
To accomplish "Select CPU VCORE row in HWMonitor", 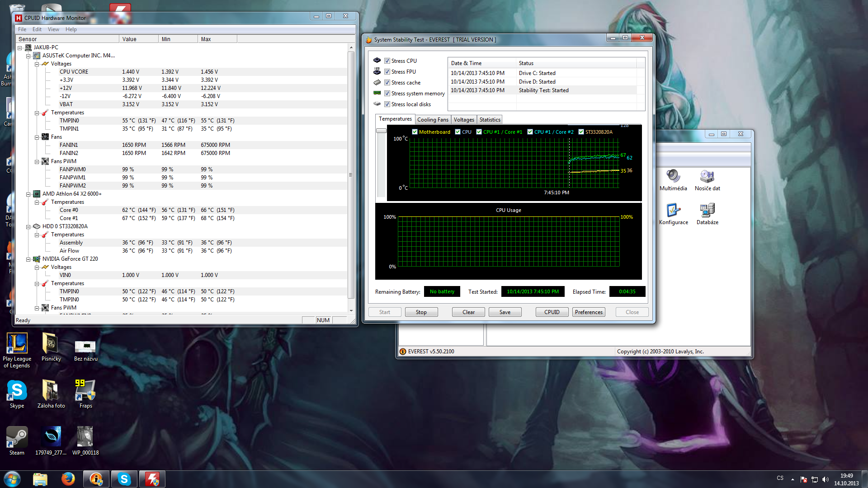I will coord(181,72).
